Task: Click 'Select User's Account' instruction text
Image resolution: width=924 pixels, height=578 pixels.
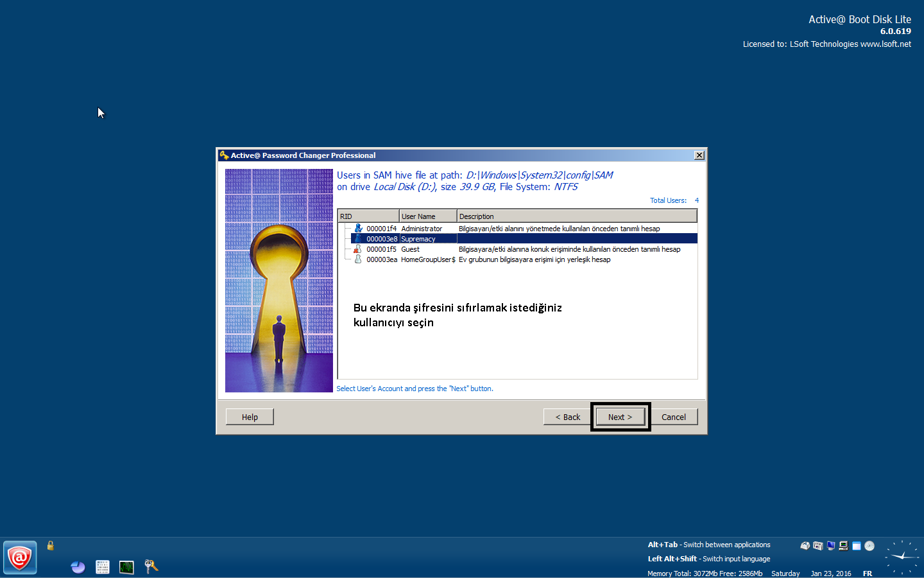Action: point(415,389)
